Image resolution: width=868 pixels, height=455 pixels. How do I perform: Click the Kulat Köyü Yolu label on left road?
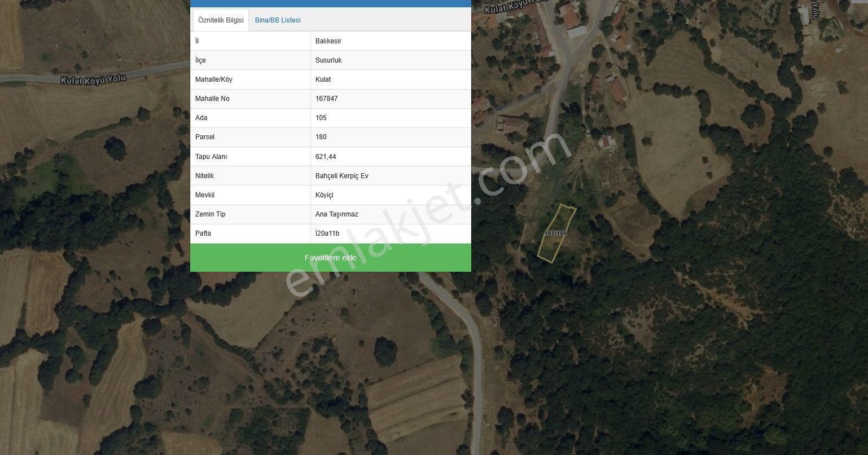pos(93,79)
